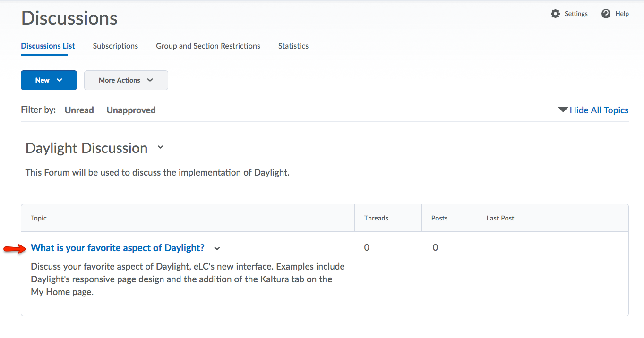Open chevron menu next to favorite aspect topic

(217, 248)
